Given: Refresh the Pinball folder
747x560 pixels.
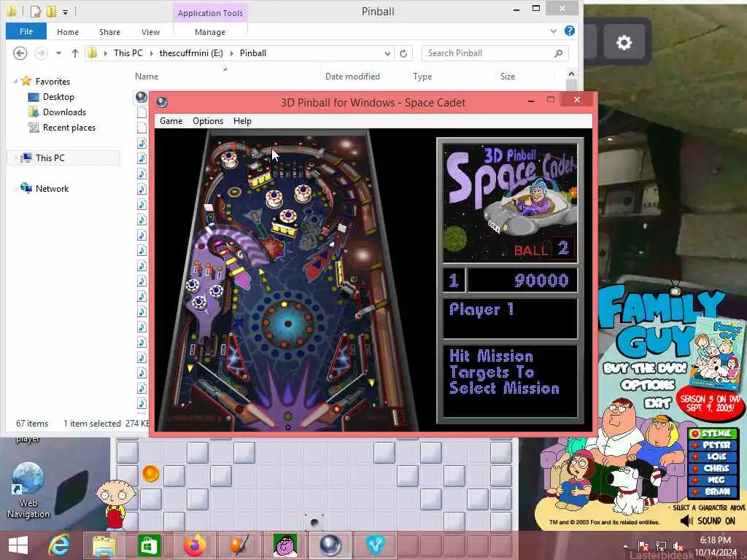Looking at the screenshot, I should point(403,53).
